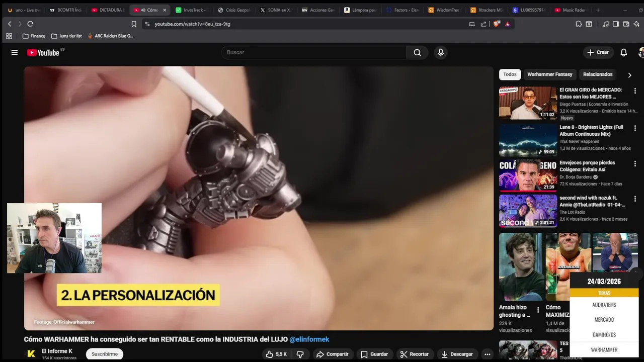Image resolution: width=644 pixels, height=362 pixels.
Task: Open the YouTube notifications bell
Action: [x=623, y=52]
